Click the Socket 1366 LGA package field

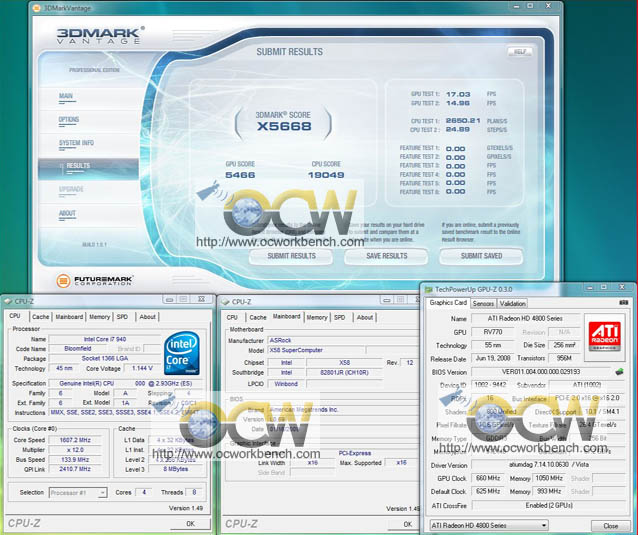(105, 358)
